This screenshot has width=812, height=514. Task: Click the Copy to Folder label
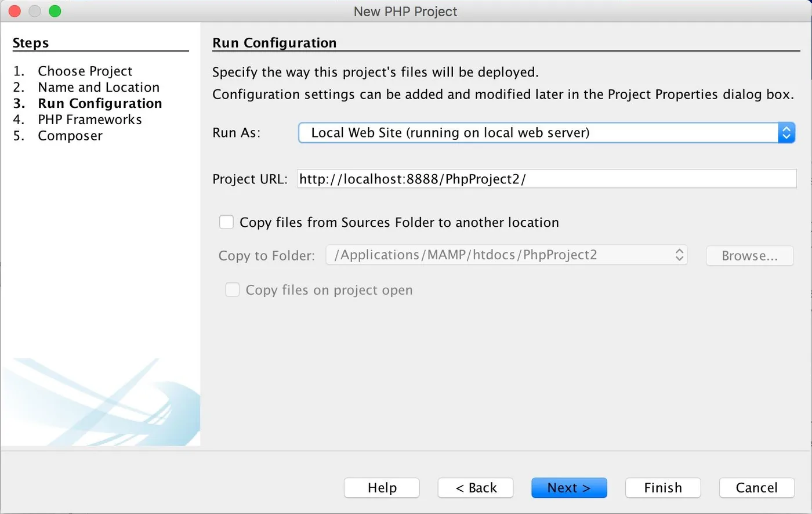267,256
